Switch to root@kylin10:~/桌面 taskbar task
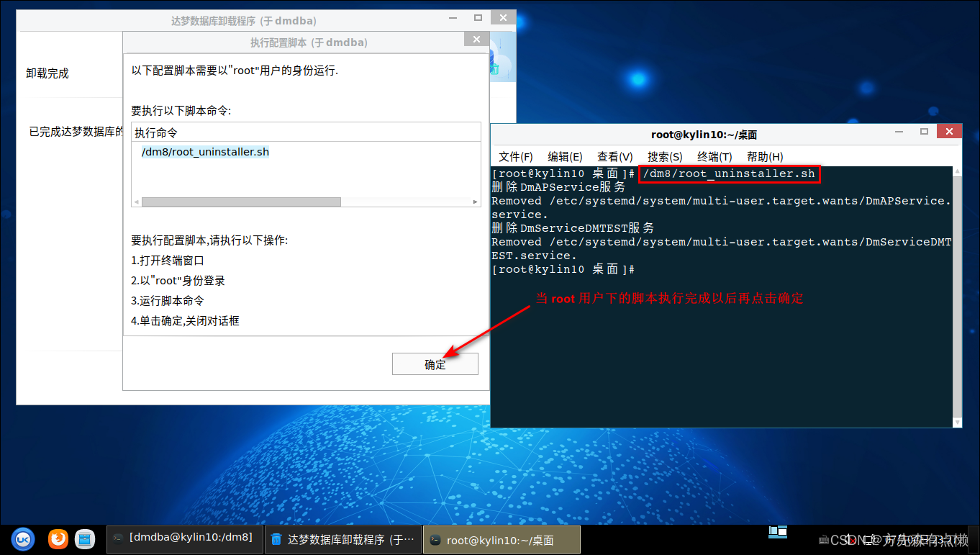This screenshot has height=555, width=980. (x=501, y=539)
